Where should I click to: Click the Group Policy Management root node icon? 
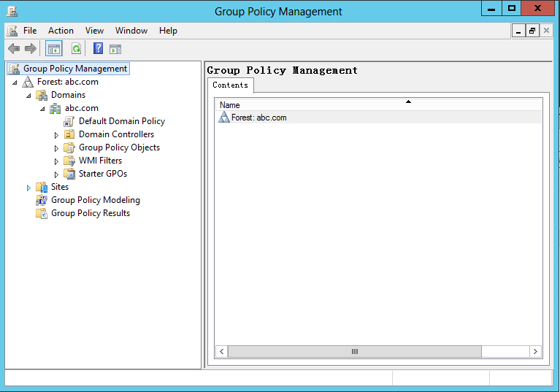point(14,69)
